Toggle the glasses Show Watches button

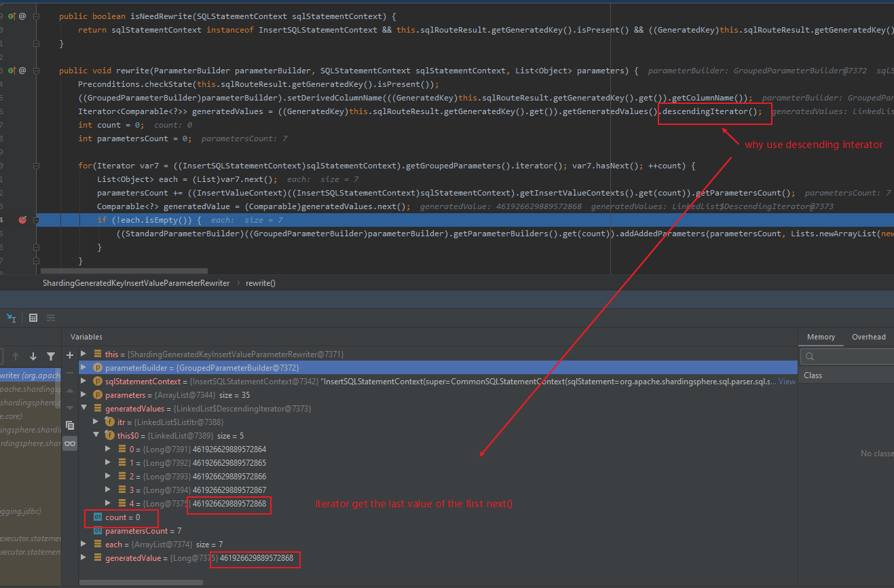[x=69, y=443]
